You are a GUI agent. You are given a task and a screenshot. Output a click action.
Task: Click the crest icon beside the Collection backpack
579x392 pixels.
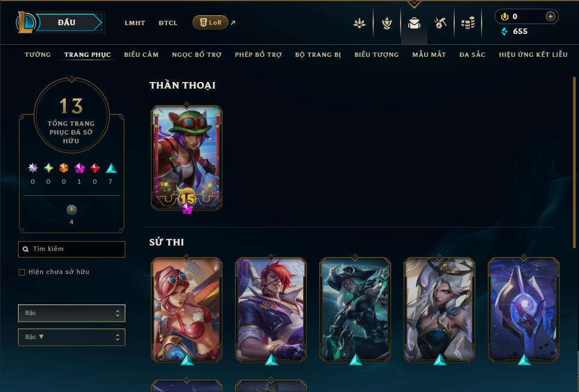(386, 23)
